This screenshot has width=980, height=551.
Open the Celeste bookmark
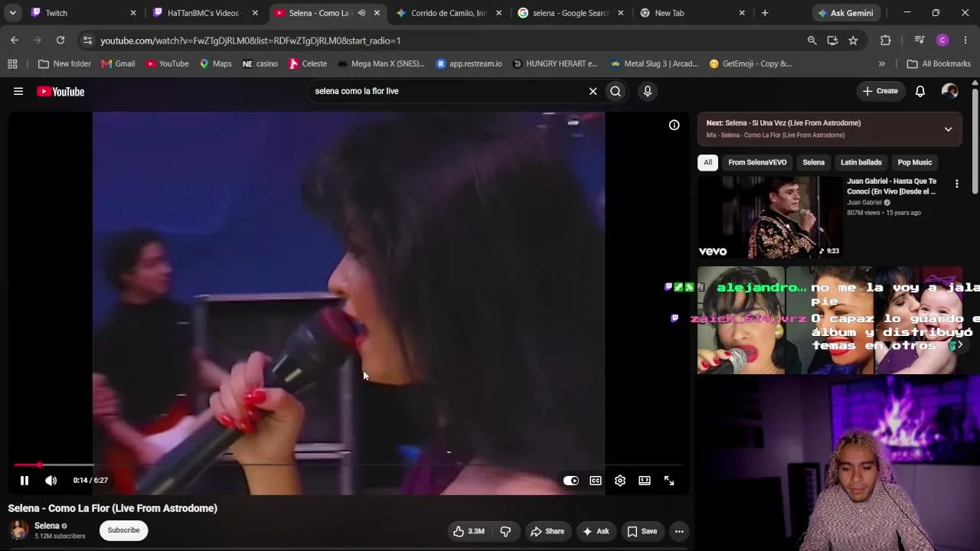[x=308, y=64]
